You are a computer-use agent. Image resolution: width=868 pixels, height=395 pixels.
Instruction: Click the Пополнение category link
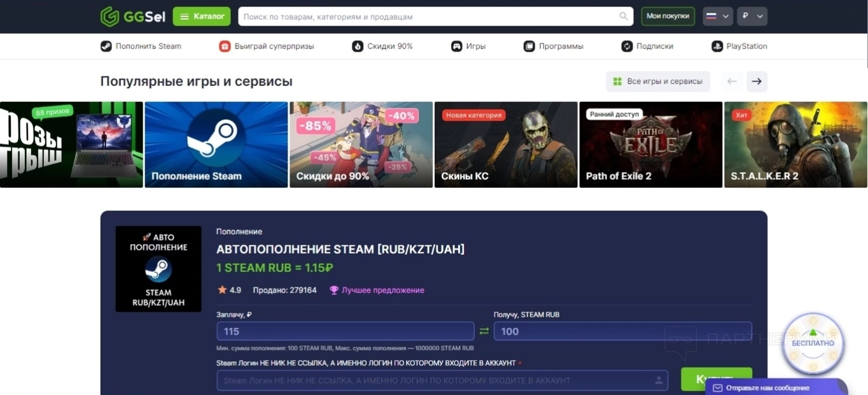click(239, 231)
